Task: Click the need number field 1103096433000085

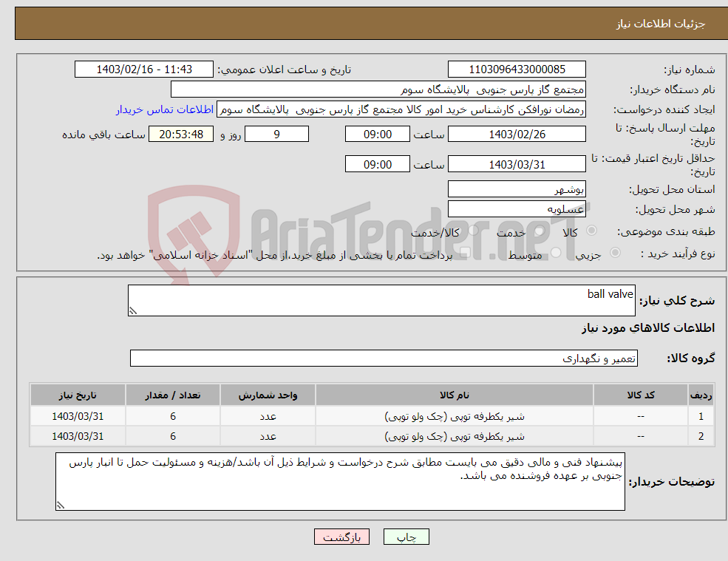Action: click(517, 69)
